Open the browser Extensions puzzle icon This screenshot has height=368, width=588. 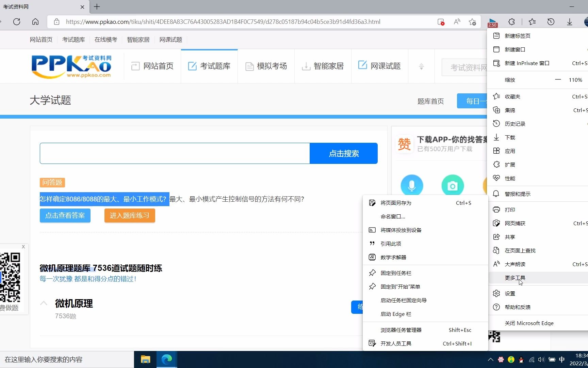tap(511, 21)
